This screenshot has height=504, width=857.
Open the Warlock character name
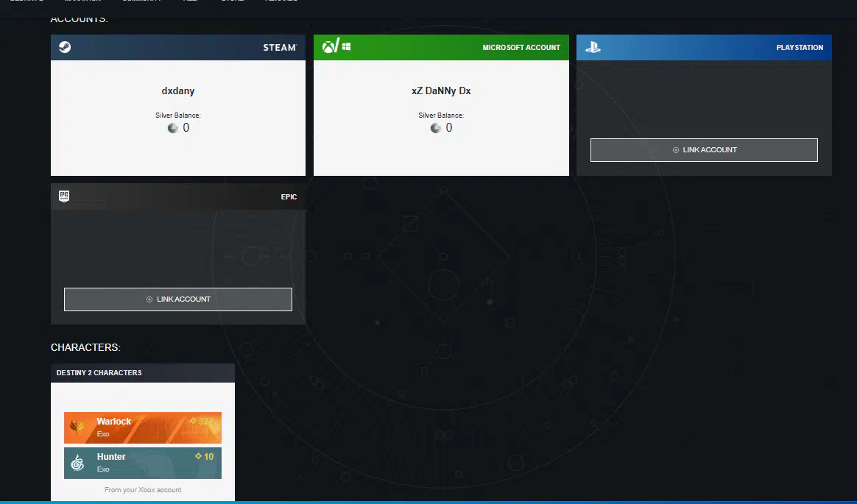click(x=113, y=422)
